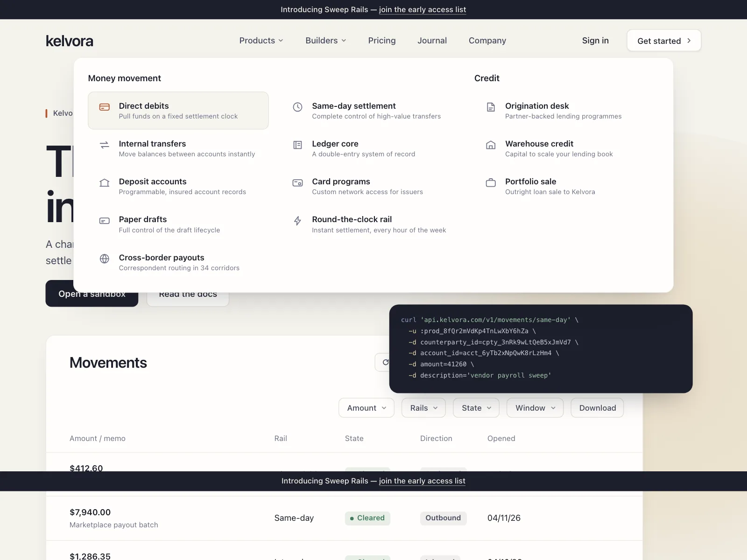Click the "Direction" column header
The image size is (747, 560).
[436, 439]
